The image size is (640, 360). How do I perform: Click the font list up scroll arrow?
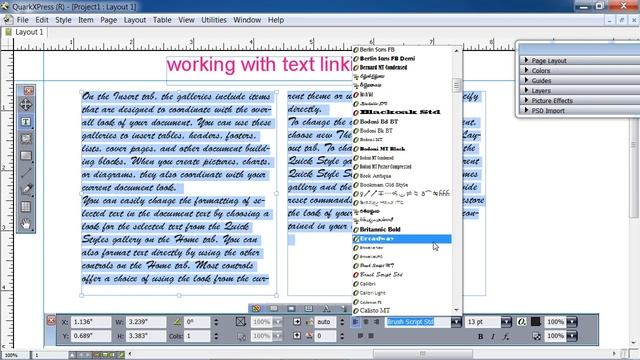(x=456, y=51)
